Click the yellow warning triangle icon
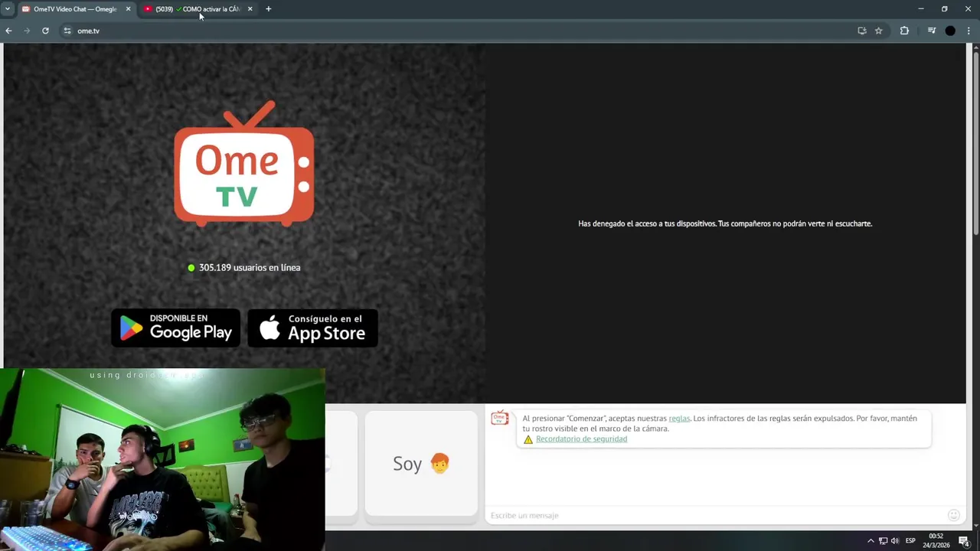This screenshot has height=551, width=980. click(x=528, y=439)
